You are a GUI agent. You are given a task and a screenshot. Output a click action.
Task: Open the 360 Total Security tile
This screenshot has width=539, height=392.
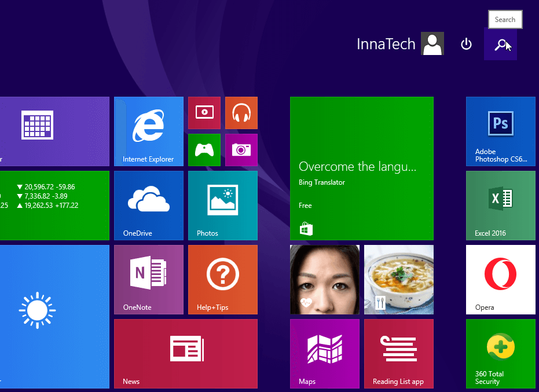[x=500, y=353]
